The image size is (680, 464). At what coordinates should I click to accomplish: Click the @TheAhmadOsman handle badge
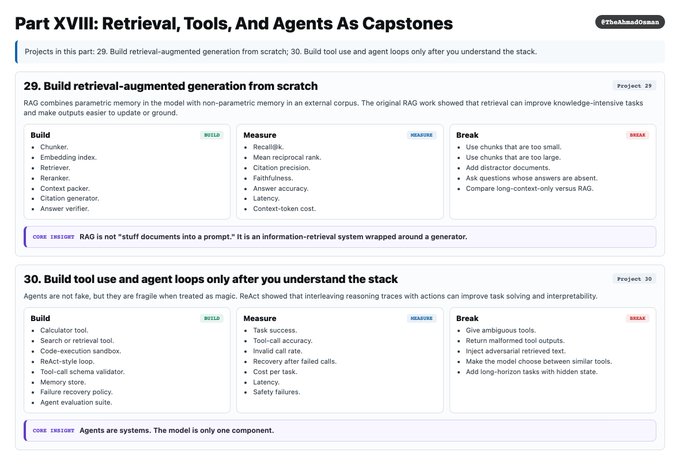pos(630,22)
